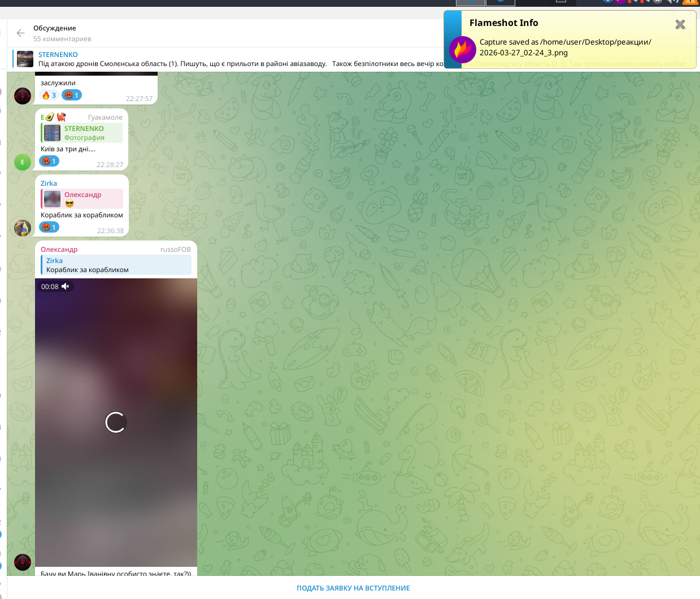Jump to pinned text about Смоленська область
Viewport: 700px width, 599px height.
[x=241, y=64]
